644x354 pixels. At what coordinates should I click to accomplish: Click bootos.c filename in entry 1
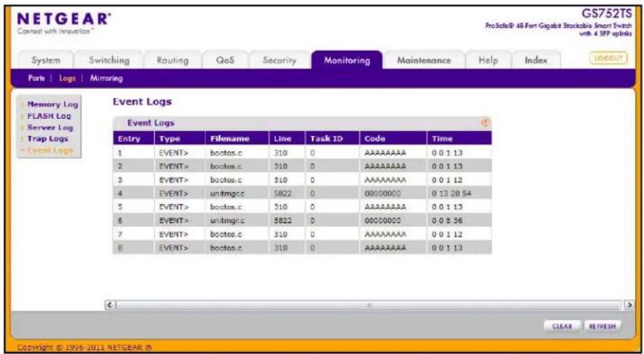pos(226,153)
